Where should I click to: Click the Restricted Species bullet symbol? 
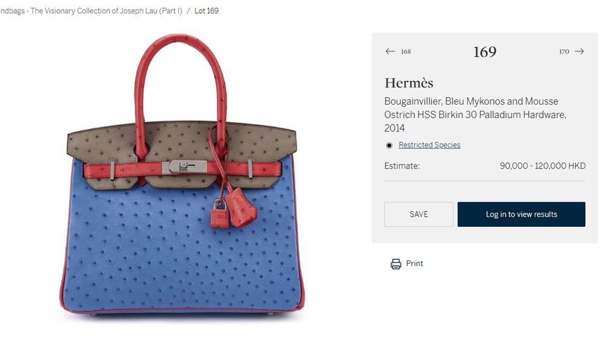coord(389,146)
